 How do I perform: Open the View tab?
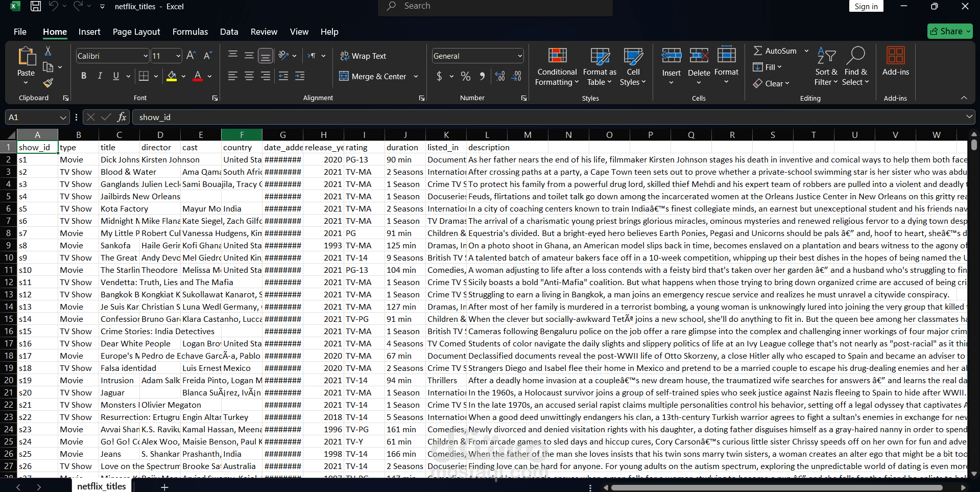(x=299, y=32)
